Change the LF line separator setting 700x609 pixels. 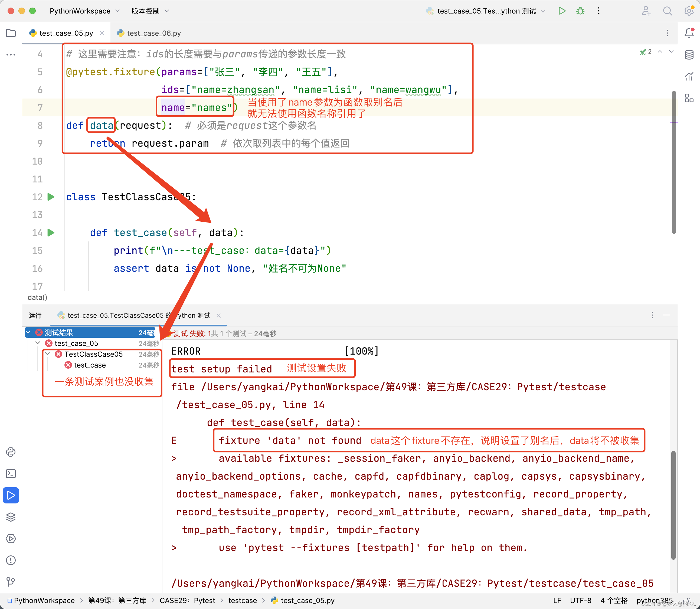(557, 601)
